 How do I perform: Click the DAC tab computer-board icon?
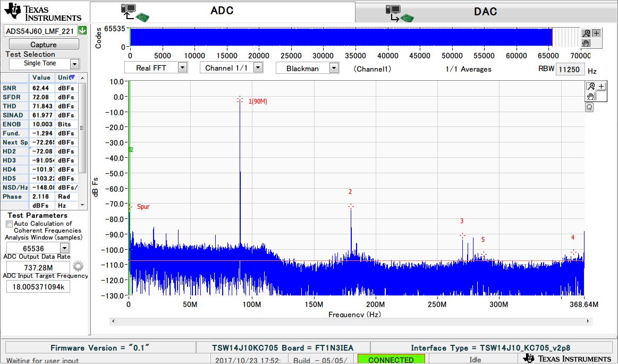pos(399,13)
